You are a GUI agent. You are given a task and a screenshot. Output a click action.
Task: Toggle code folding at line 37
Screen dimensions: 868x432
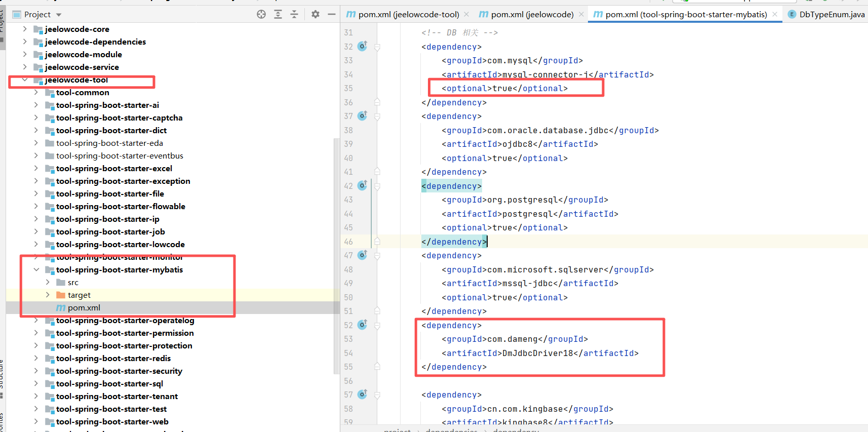coord(377,116)
